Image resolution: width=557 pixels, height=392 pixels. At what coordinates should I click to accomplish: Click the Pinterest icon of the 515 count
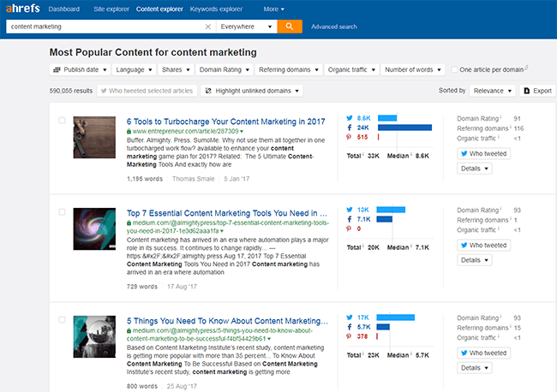[349, 137]
